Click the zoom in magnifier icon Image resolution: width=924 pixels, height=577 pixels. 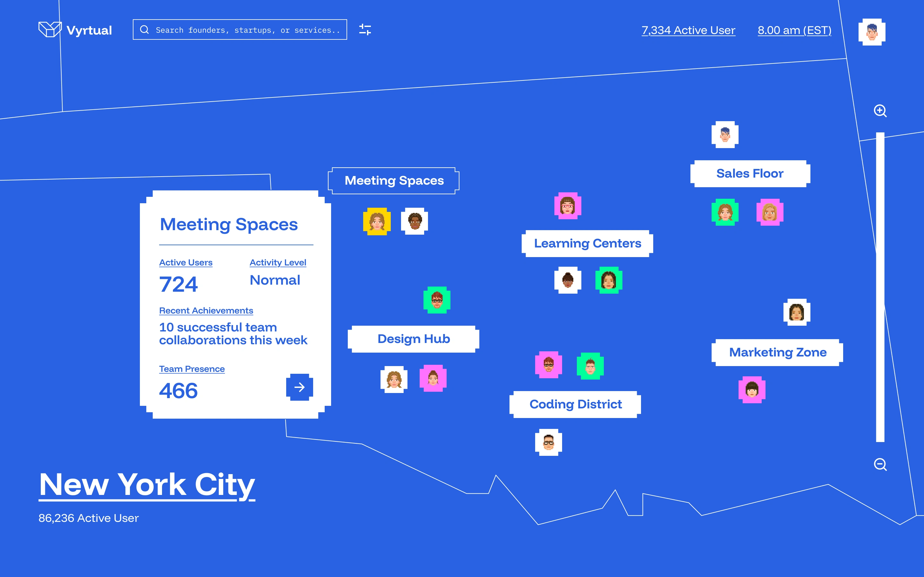pyautogui.click(x=880, y=111)
